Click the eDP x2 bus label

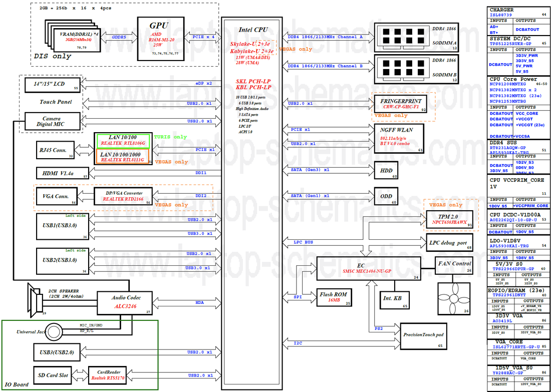(x=204, y=84)
